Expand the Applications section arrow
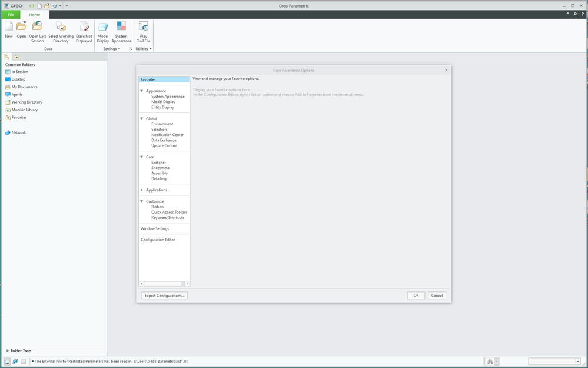This screenshot has width=588, height=368. coord(142,190)
